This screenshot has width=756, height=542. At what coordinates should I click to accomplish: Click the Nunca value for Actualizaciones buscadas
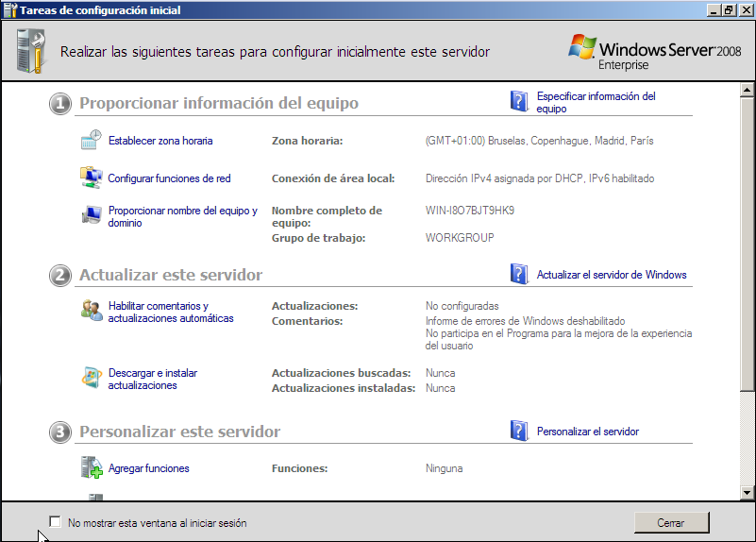click(x=440, y=373)
